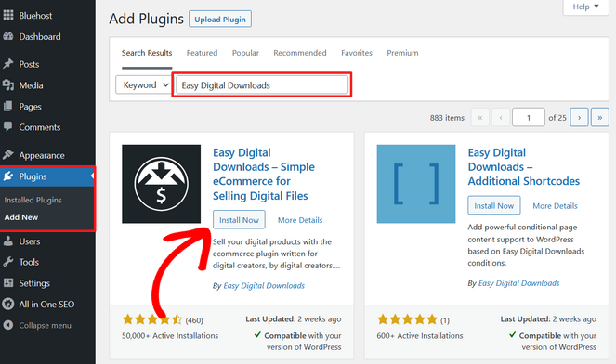616x364 pixels.
Task: Open Easy Digital Downloads Simple eCommerce title link
Action: click(264, 174)
